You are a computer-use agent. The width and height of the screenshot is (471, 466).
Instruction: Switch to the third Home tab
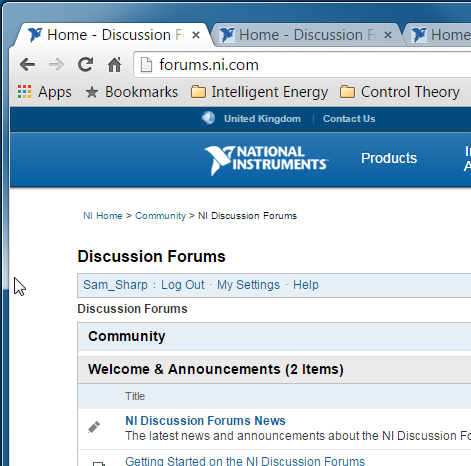[439, 35]
